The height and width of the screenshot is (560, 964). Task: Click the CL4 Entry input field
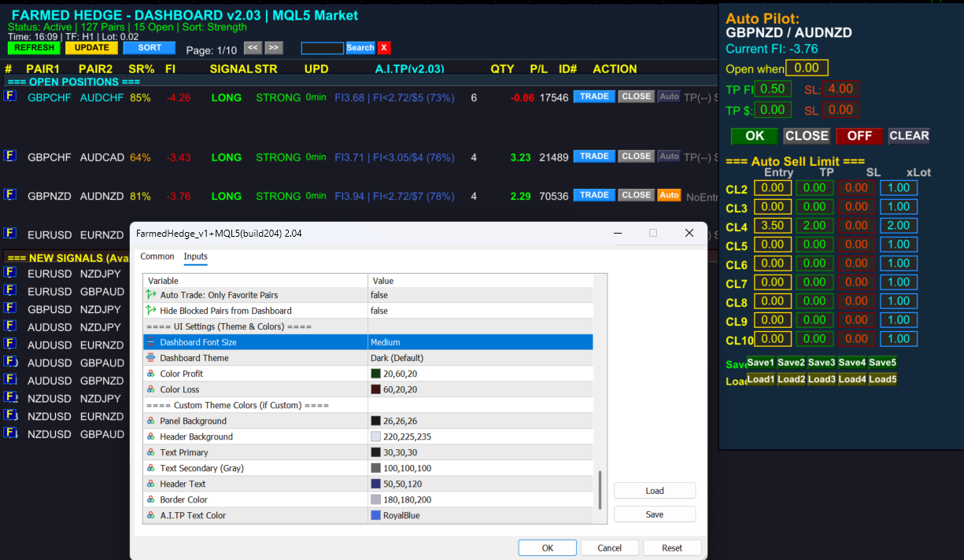click(x=772, y=226)
